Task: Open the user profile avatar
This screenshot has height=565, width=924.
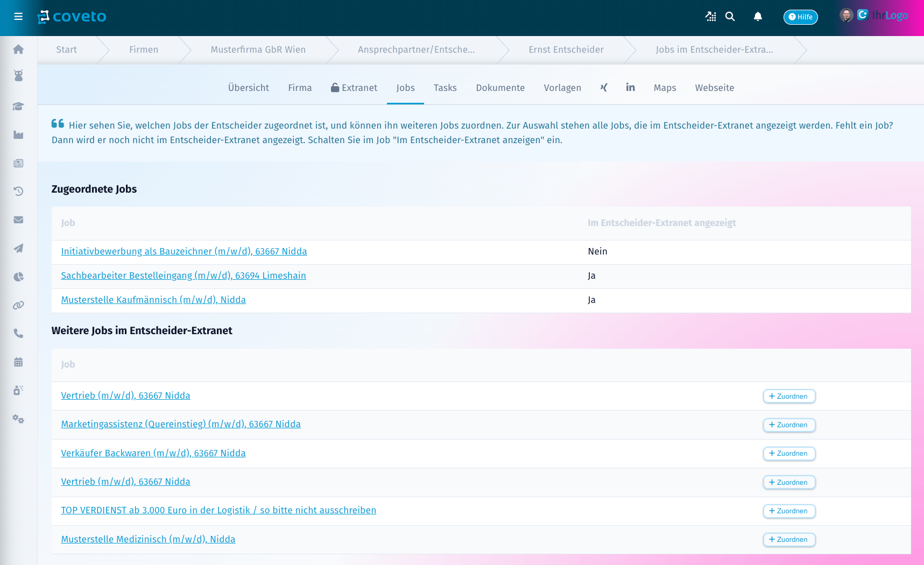Action: pos(847,15)
